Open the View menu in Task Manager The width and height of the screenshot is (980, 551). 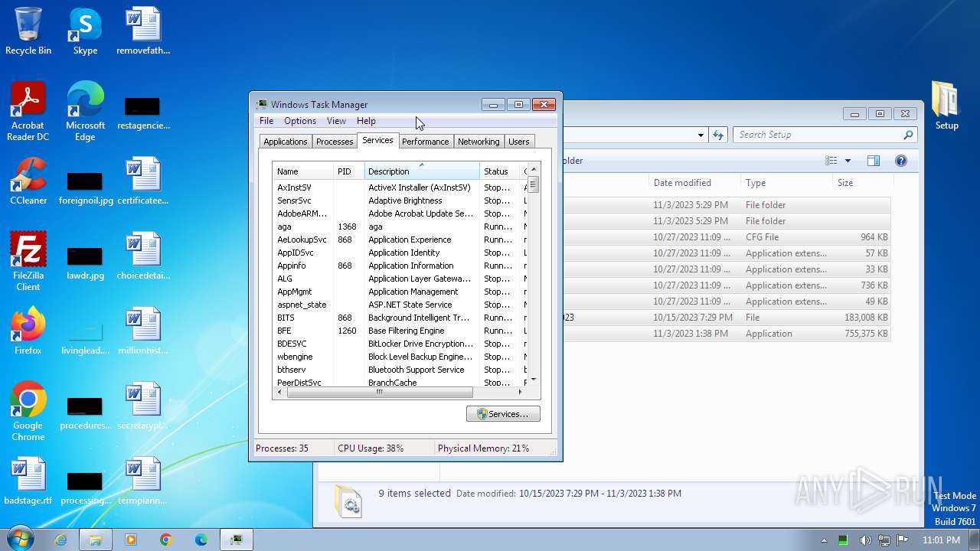point(336,121)
